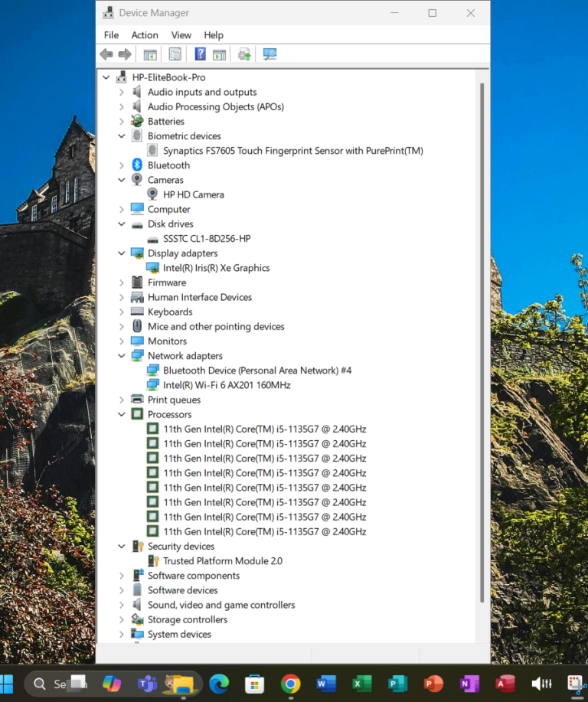Collapse the Network adapters category
The width and height of the screenshot is (588, 702).
coord(122,356)
